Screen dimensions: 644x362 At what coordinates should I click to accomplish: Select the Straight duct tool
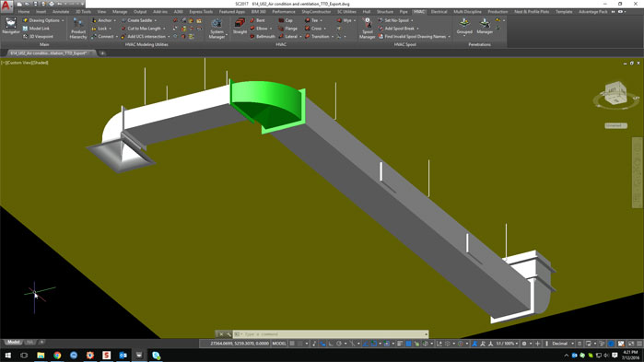(240, 27)
